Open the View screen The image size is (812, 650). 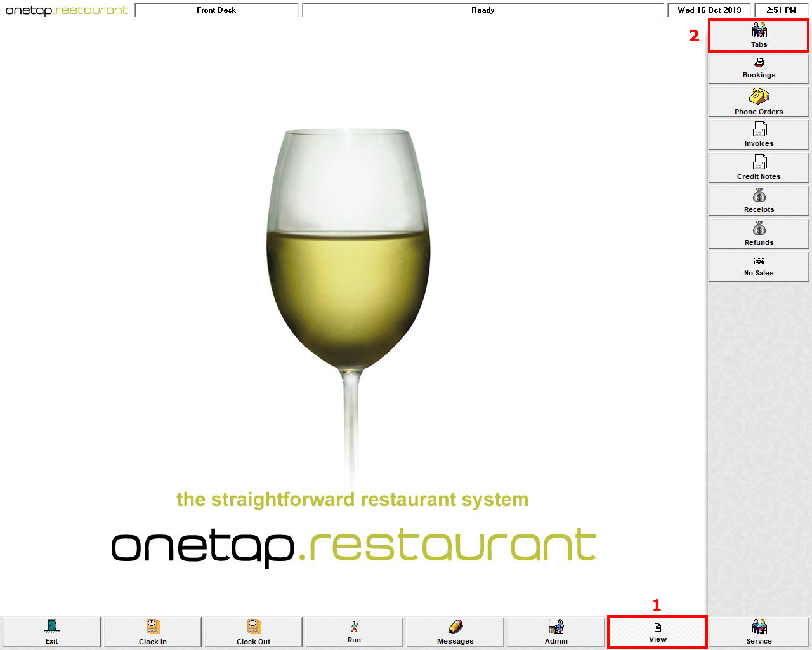coord(657,632)
